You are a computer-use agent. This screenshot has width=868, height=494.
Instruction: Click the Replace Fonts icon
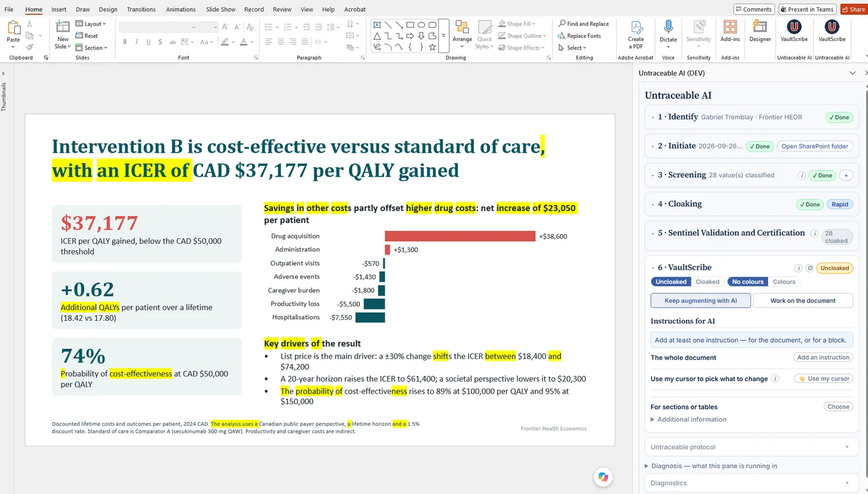[562, 36]
